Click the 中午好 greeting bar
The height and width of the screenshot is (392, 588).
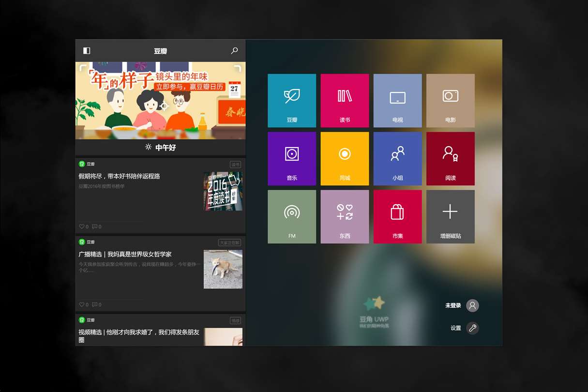click(160, 148)
